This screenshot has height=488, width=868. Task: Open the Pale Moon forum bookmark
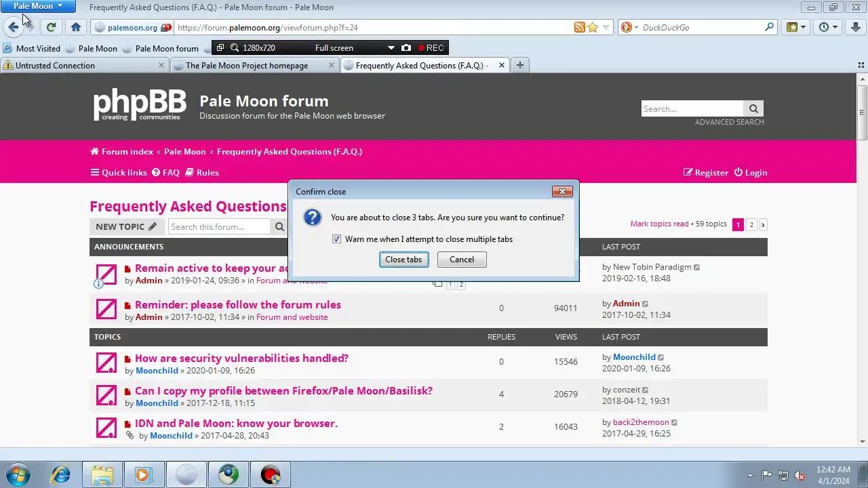point(160,49)
